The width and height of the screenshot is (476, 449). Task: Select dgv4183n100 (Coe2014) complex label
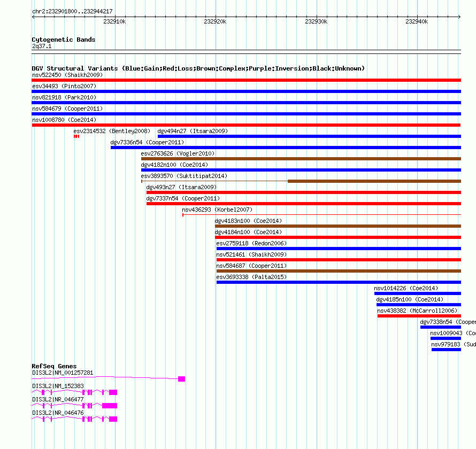click(x=248, y=221)
